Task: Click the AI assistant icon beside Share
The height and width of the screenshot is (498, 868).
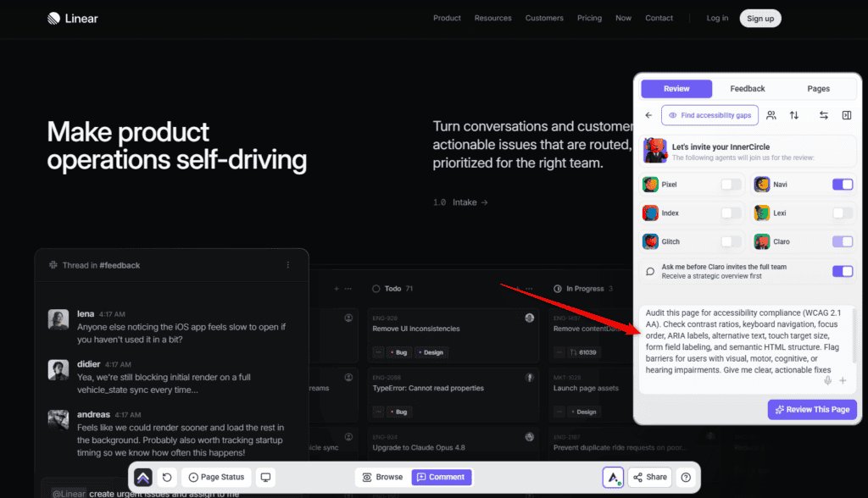Action: tap(613, 477)
